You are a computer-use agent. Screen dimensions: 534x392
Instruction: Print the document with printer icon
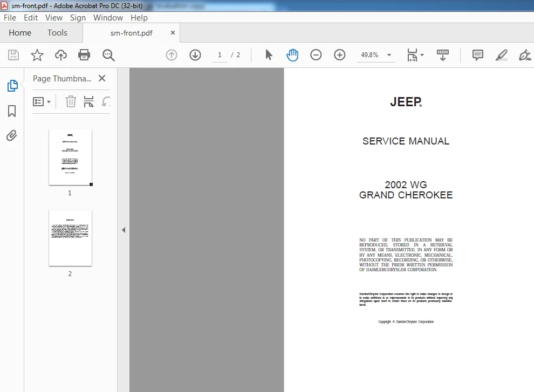(84, 55)
